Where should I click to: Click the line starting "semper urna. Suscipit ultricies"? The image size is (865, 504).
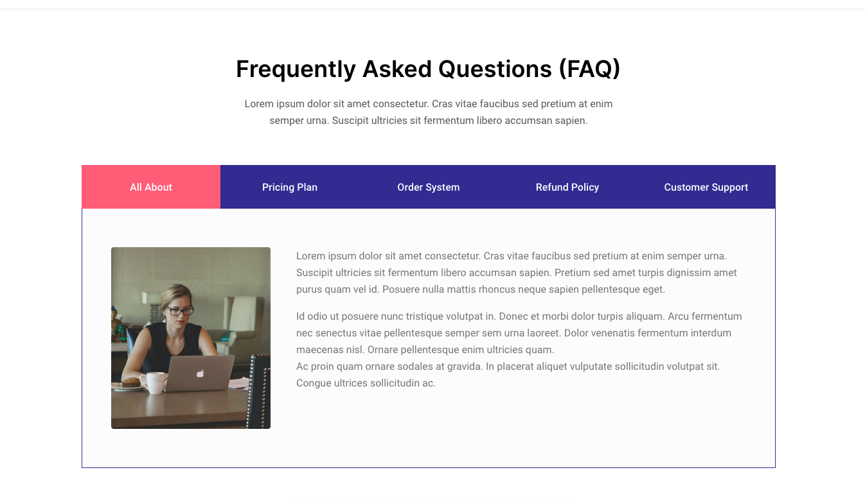tap(428, 121)
